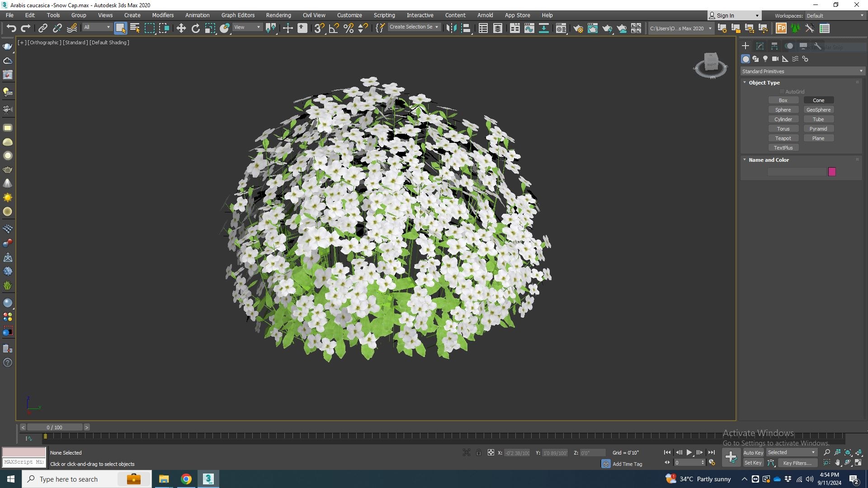Create a Teapot primitive button
868x488 pixels.
coord(783,138)
